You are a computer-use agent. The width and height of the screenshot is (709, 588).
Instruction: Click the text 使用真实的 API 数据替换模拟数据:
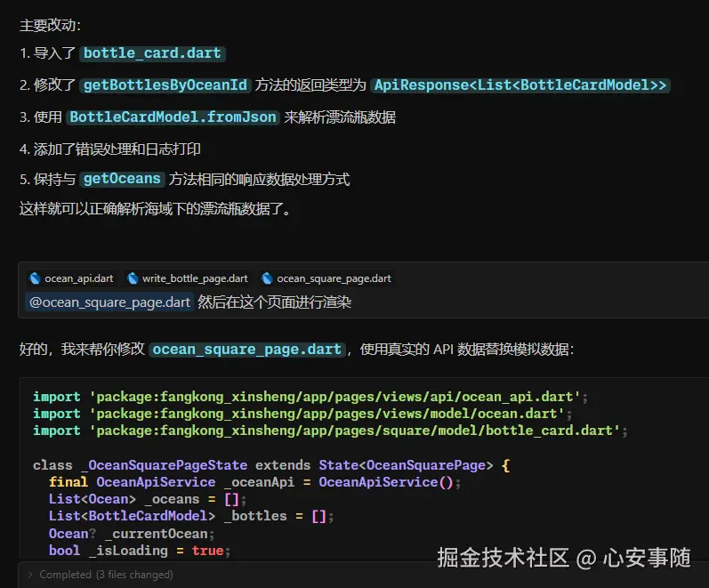pyautogui.click(x=467, y=350)
